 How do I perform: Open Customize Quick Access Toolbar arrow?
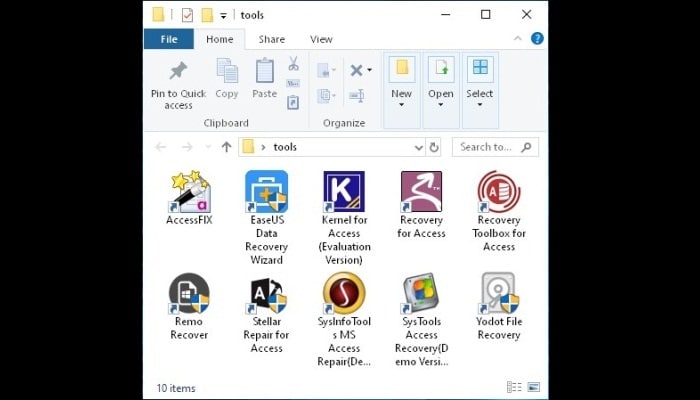[x=223, y=17]
